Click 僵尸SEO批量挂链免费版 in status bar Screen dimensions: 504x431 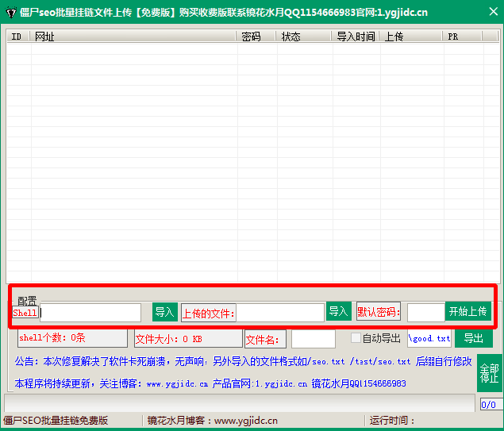(x=56, y=421)
